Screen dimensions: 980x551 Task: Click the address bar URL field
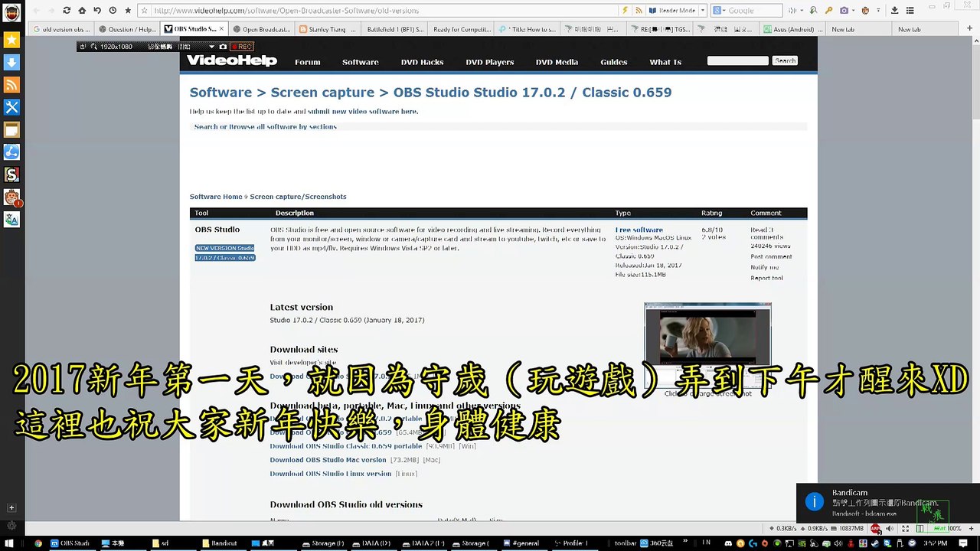(383, 11)
